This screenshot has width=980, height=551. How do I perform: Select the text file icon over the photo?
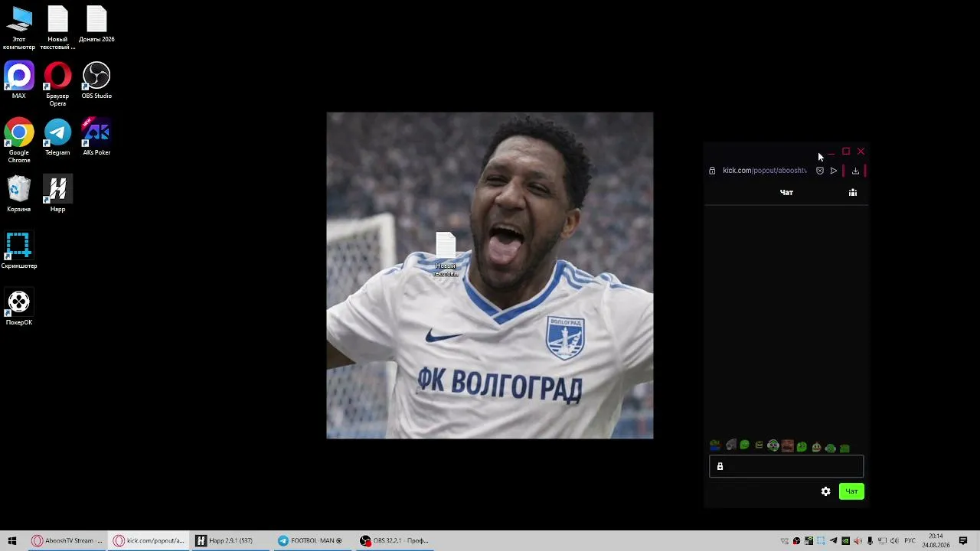[446, 254]
